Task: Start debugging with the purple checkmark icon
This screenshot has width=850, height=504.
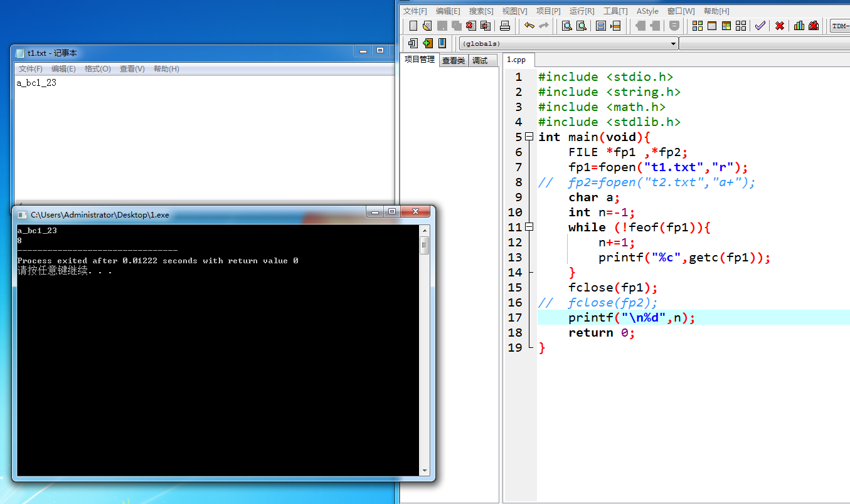Action: (x=760, y=26)
